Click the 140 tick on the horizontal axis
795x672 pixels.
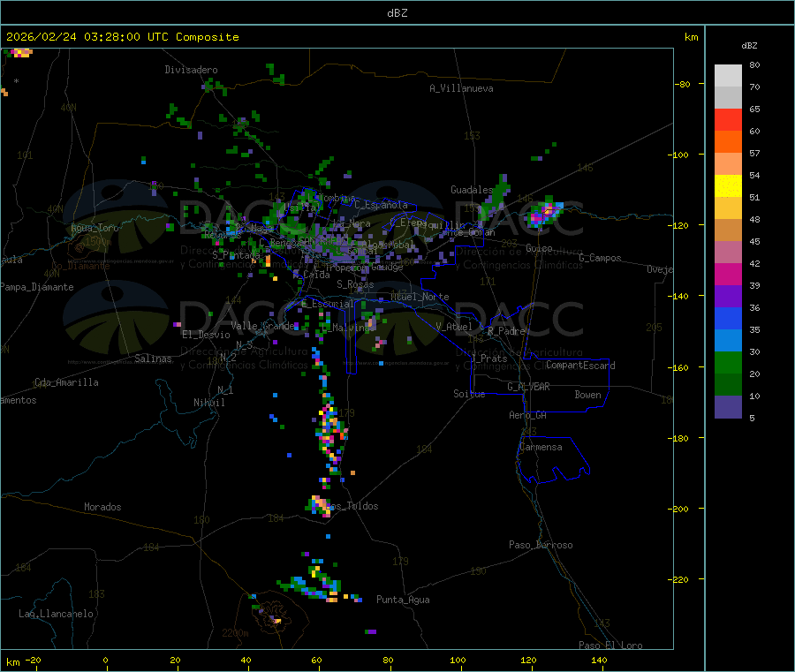point(599,660)
